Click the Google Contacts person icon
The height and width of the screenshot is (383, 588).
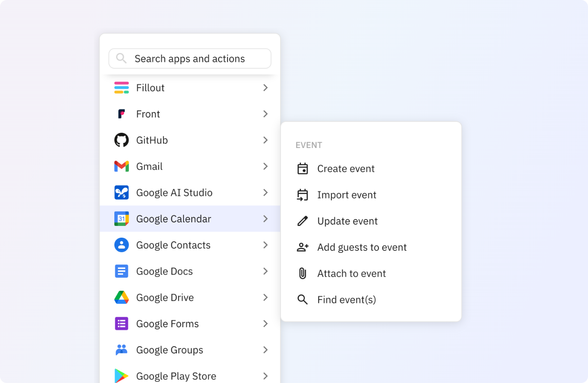[121, 245]
